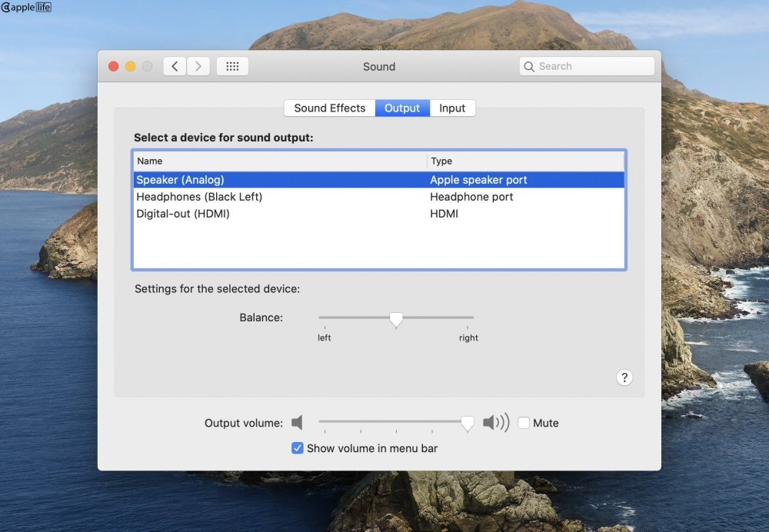Click the low volume speaker icon
Screen dimensions: 769x532
[297, 423]
